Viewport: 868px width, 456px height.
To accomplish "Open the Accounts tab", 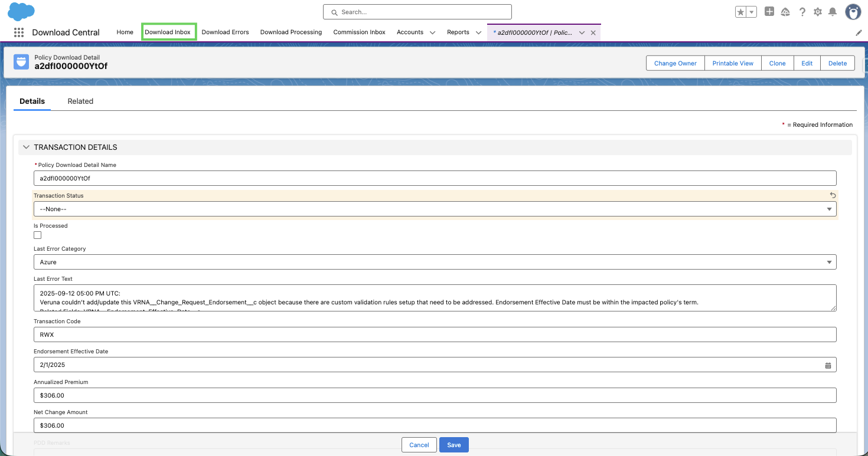I will (x=410, y=32).
